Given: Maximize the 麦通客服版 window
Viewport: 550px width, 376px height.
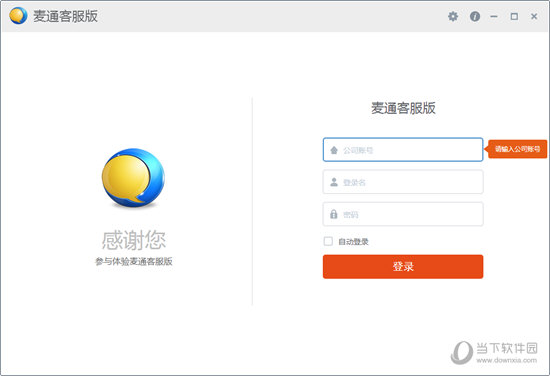Looking at the screenshot, I should click(x=514, y=16).
